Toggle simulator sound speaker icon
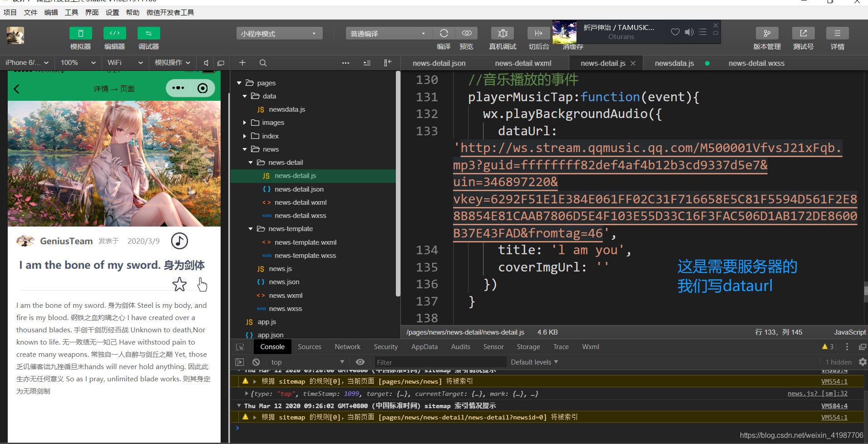This screenshot has height=444, width=868. [x=206, y=63]
